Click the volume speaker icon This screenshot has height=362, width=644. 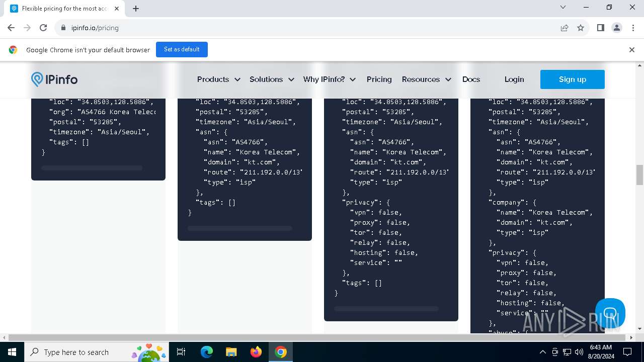point(579,352)
